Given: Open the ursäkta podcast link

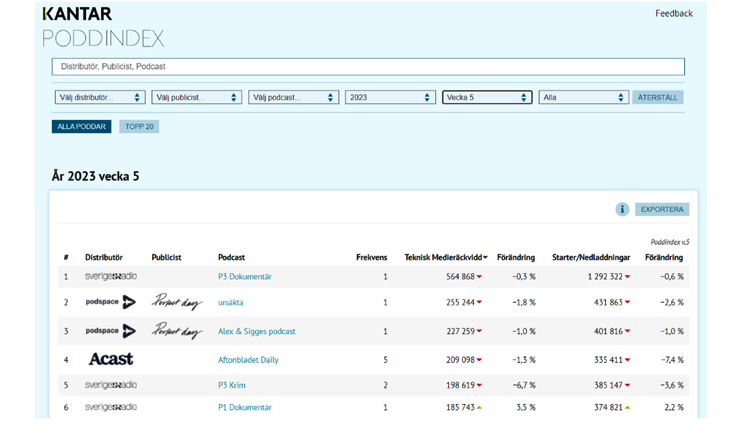Looking at the screenshot, I should pyautogui.click(x=231, y=302).
